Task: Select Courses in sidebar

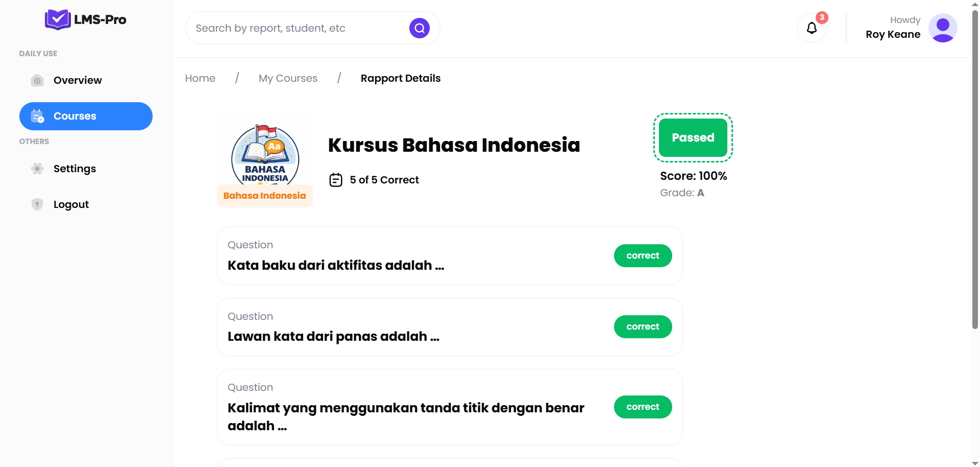Action: click(x=86, y=116)
